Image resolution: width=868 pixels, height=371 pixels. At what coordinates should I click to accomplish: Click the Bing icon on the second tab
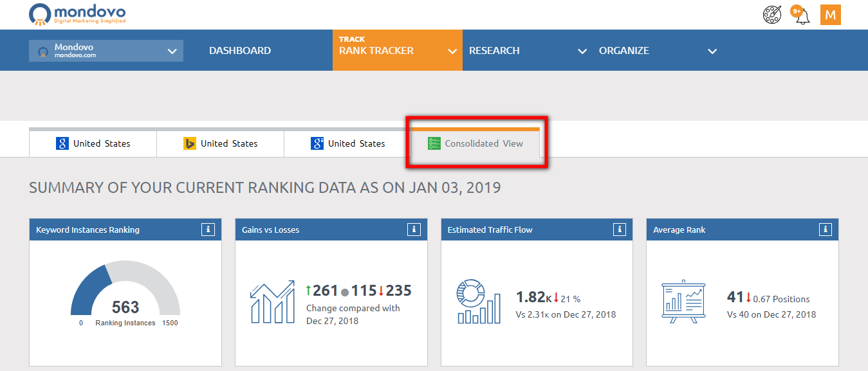click(x=190, y=143)
